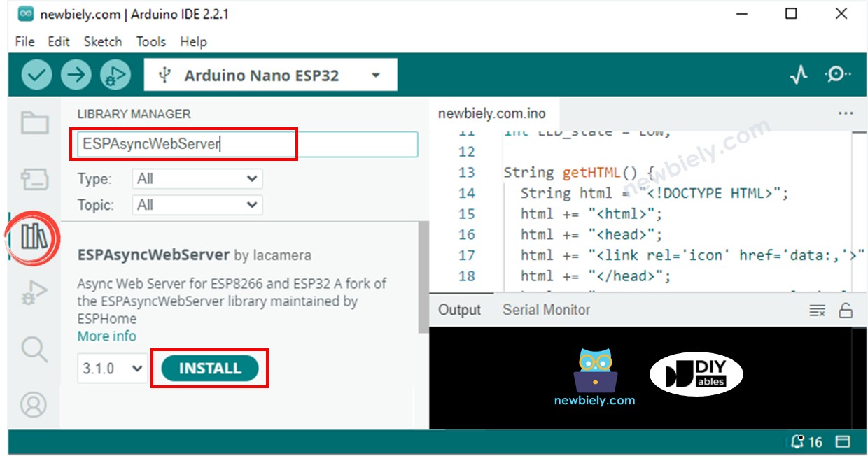Open the Topic filter dropdown
The image size is (868, 456).
[197, 205]
